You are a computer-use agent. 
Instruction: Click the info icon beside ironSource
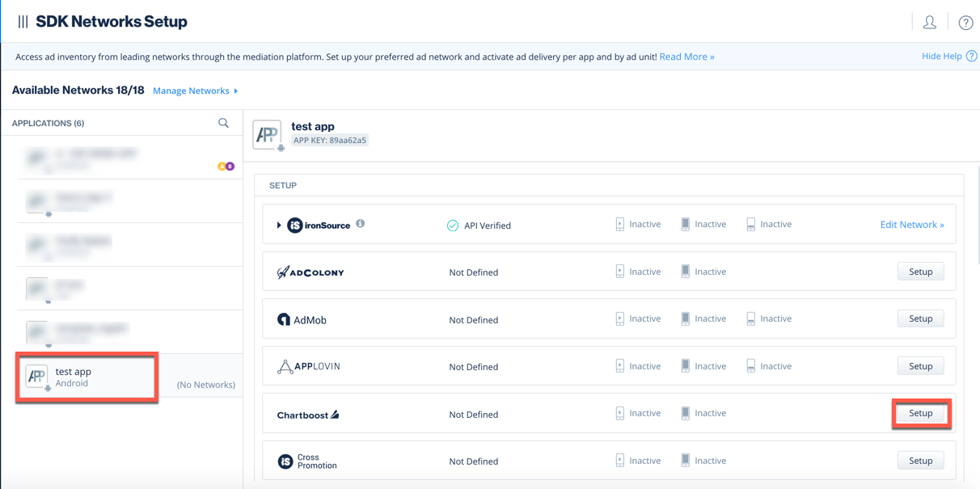pyautogui.click(x=360, y=224)
